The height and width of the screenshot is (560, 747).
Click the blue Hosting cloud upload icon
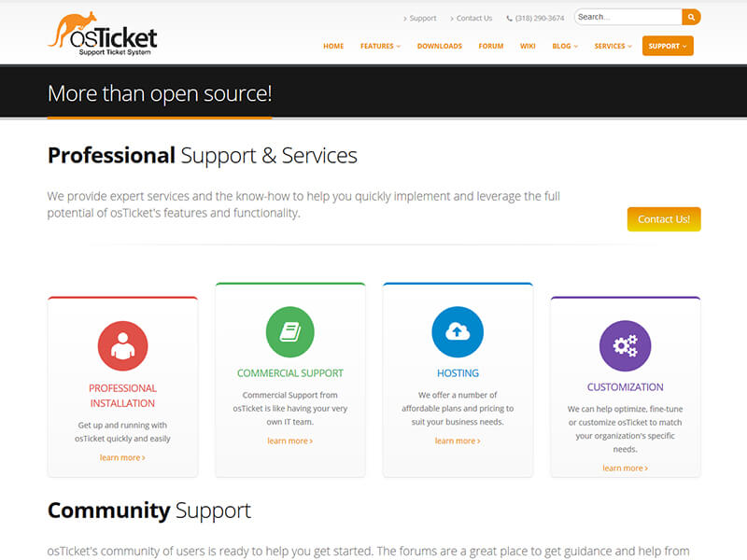(458, 332)
